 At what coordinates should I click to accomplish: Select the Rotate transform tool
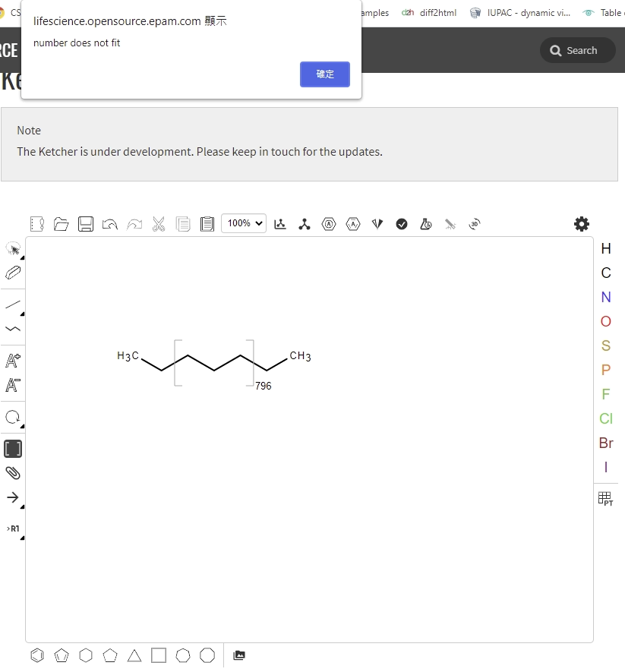[x=13, y=417]
